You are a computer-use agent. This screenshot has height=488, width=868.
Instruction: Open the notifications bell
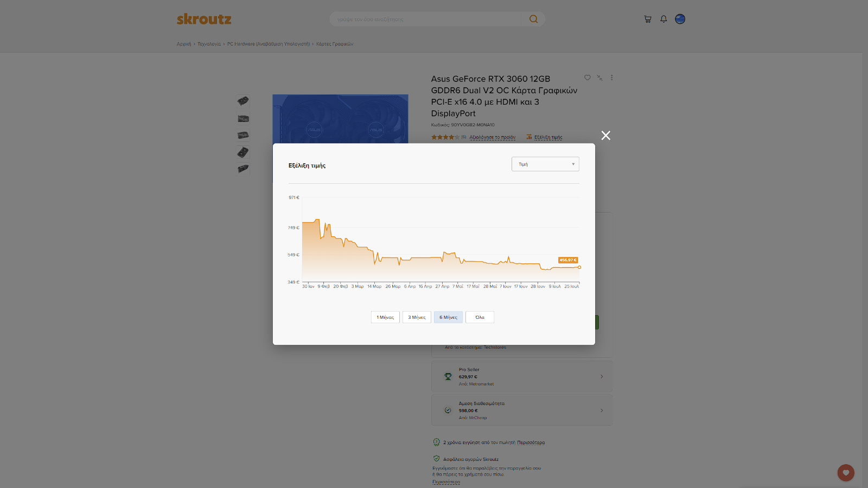point(663,19)
